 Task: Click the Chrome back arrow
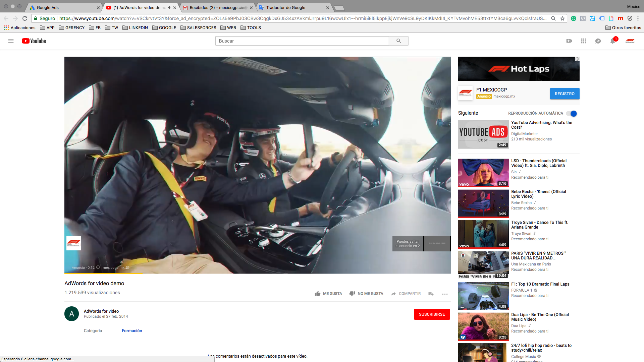click(x=6, y=18)
